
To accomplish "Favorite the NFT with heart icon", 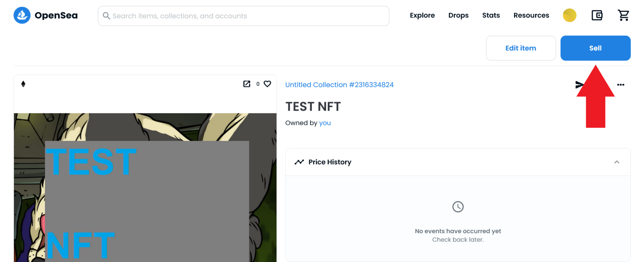I will pos(268,84).
